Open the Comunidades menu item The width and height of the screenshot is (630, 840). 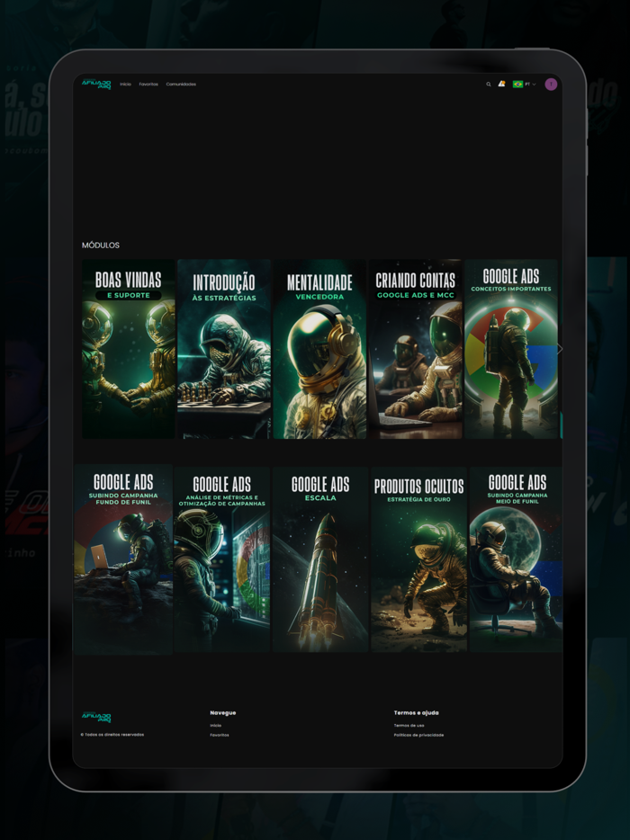pyautogui.click(x=181, y=85)
